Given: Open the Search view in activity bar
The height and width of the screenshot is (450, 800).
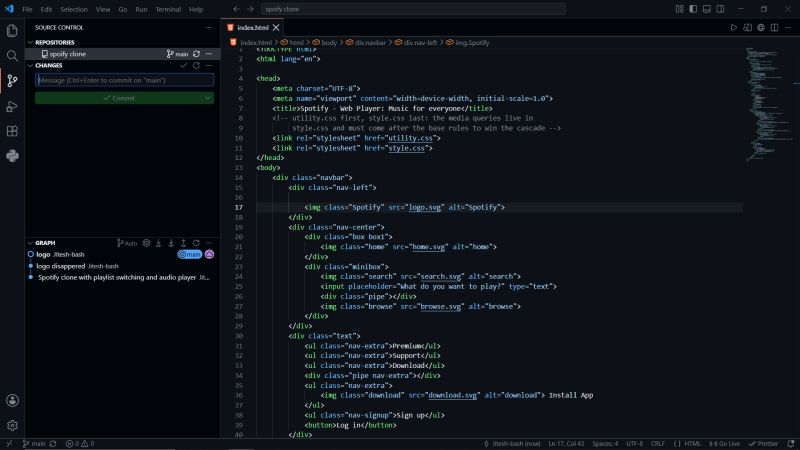Looking at the screenshot, I should pos(12,56).
